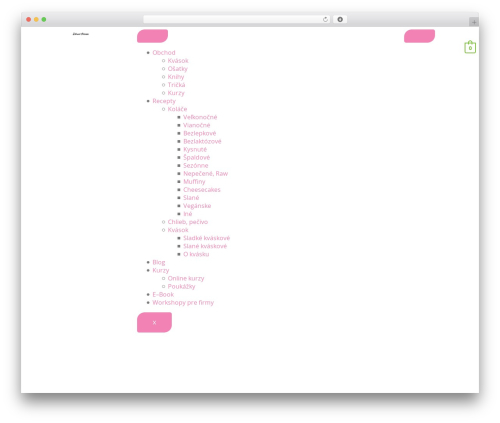Open the Koláče category link
Image resolution: width=500 pixels, height=423 pixels.
click(177, 109)
